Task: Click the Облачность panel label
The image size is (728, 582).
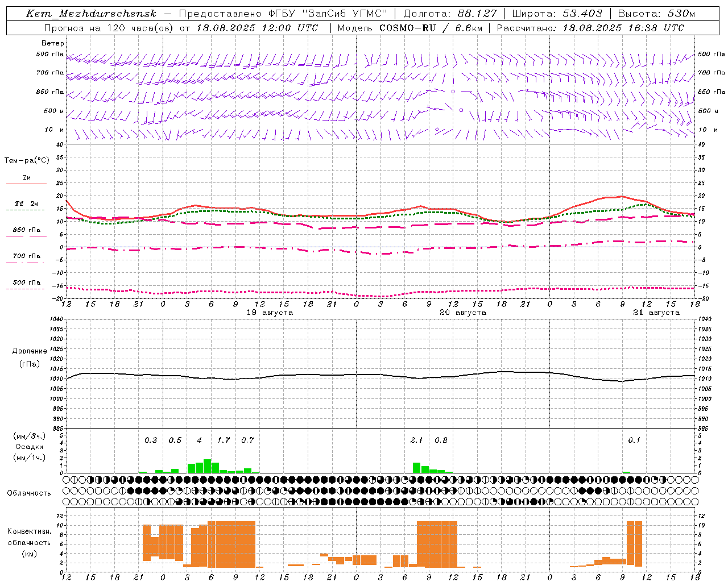Action: 29,493
